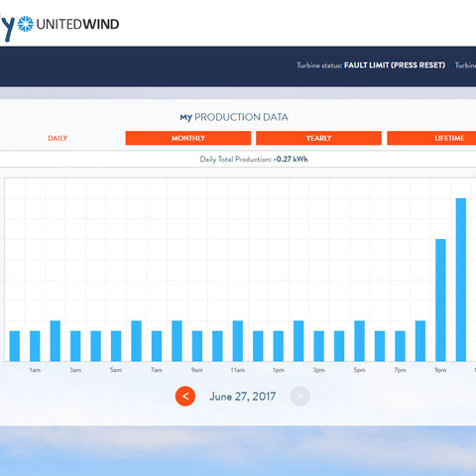
Task: Click the UNITEDWIND brand name
Action: point(77,24)
